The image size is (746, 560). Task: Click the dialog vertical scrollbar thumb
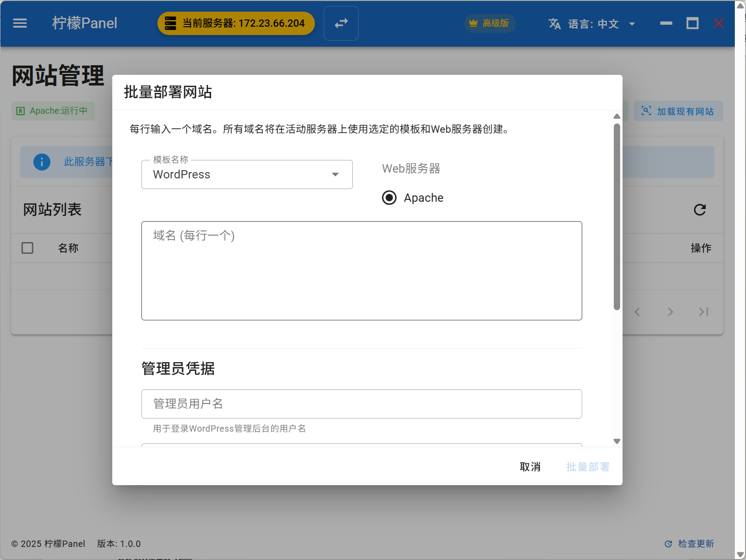click(617, 216)
